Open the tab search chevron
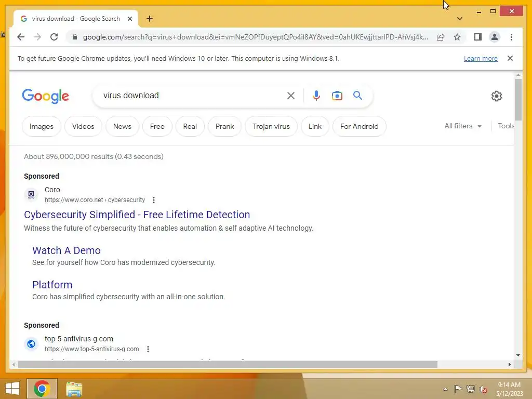 click(460, 19)
